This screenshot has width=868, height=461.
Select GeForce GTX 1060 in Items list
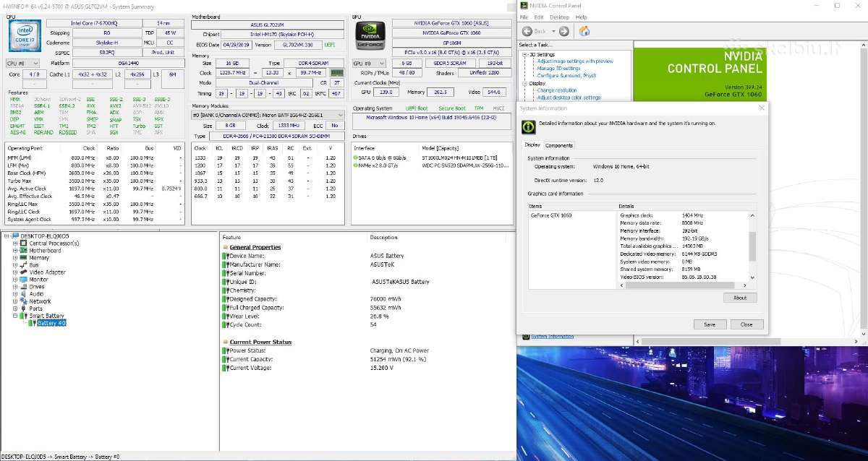tap(551, 215)
